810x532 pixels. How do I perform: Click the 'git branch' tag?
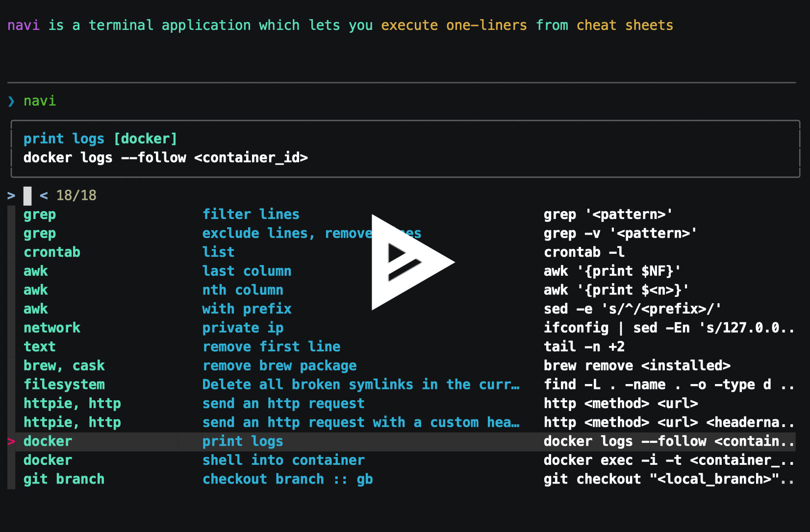coord(64,479)
